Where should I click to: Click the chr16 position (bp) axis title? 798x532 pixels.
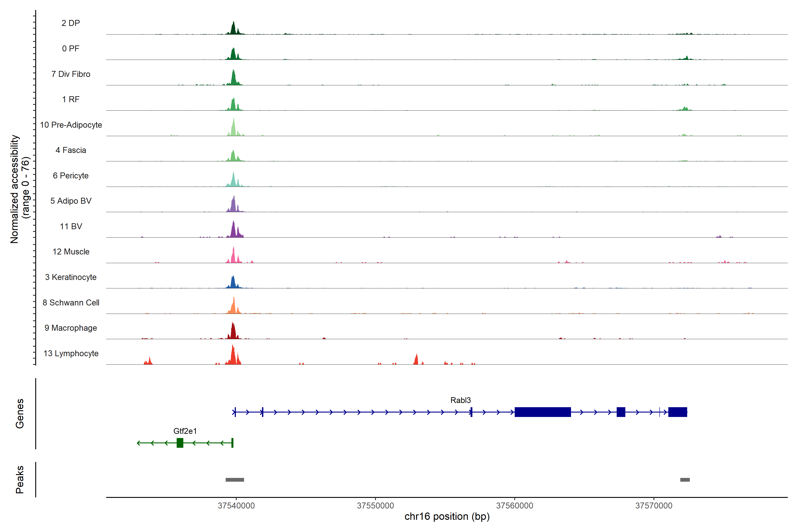447,516
